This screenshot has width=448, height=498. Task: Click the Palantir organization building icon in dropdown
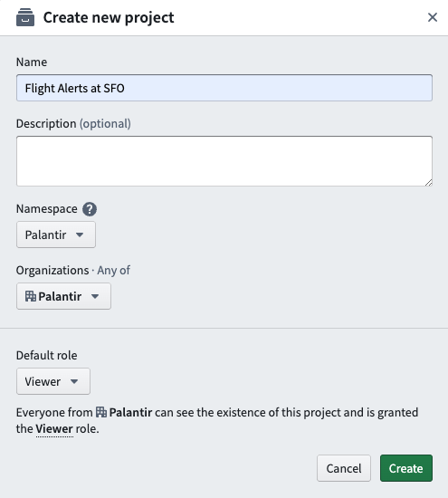tap(31, 296)
